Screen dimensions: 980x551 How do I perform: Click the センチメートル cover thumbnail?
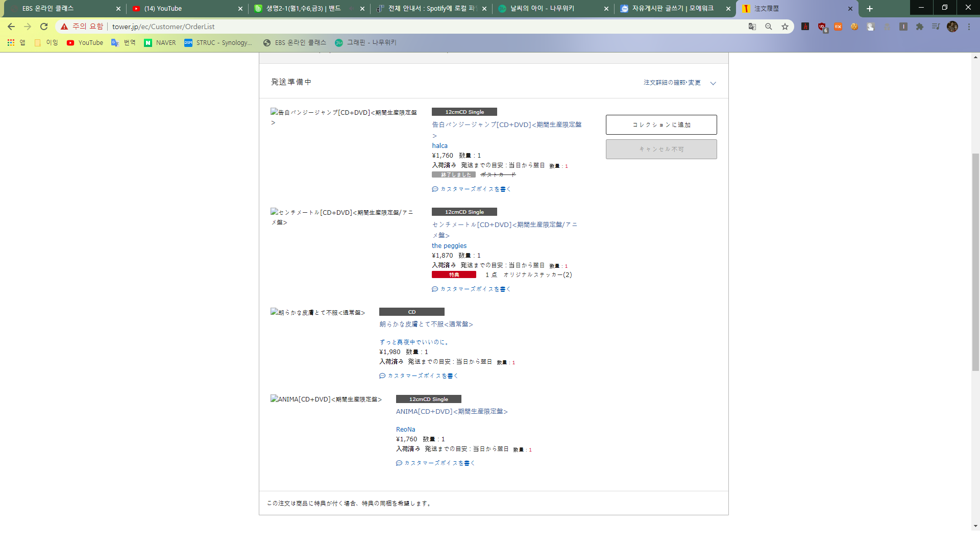(x=342, y=217)
